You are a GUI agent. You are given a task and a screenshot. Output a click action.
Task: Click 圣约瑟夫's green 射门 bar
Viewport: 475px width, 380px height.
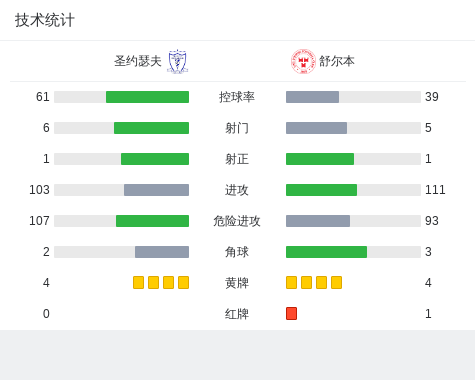pyautogui.click(x=151, y=128)
